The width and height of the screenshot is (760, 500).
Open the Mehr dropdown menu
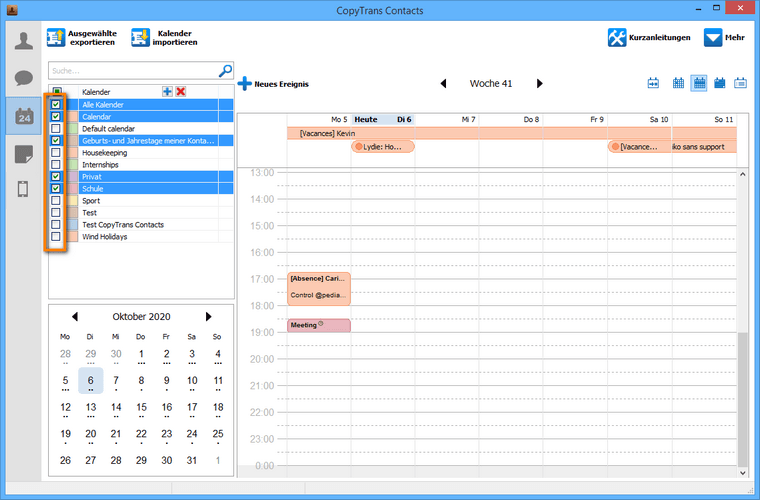pyautogui.click(x=724, y=37)
